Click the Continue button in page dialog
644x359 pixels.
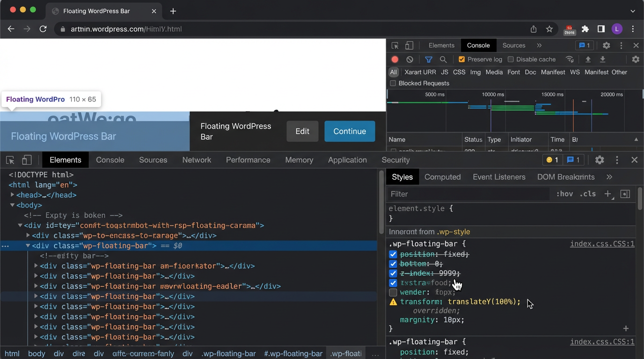350,131
